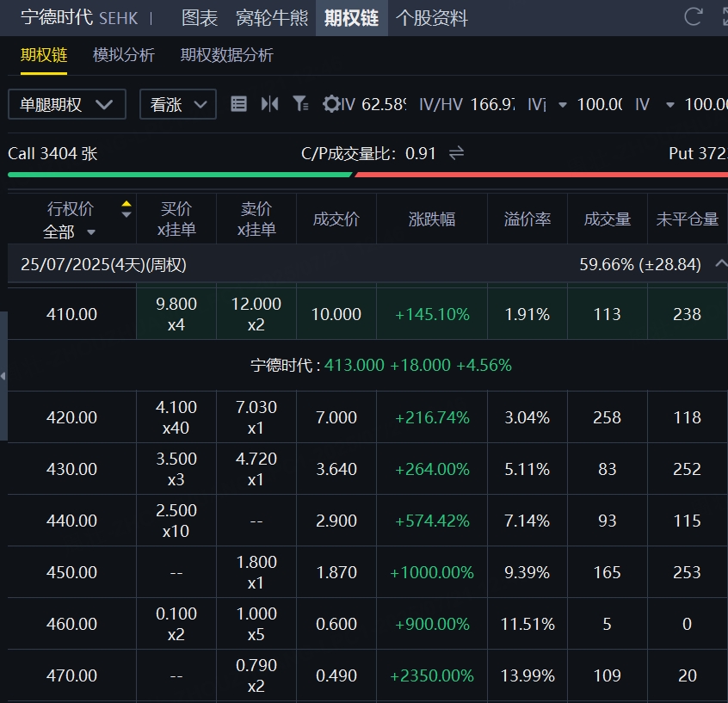Image resolution: width=728 pixels, height=703 pixels.
Task: Open the 单腿期权 strategy dropdown
Action: (67, 104)
